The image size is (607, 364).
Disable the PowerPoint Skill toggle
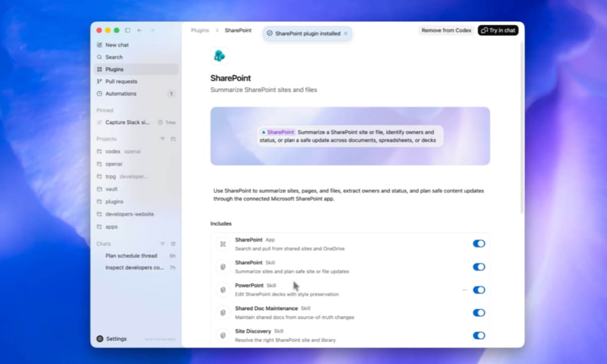point(479,290)
